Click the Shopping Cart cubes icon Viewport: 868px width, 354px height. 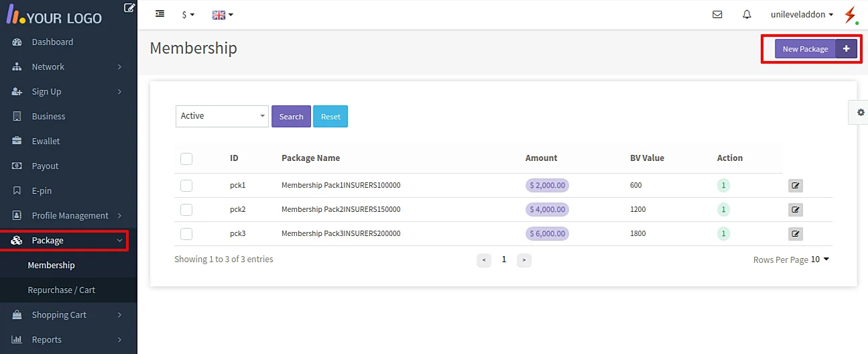[17, 315]
